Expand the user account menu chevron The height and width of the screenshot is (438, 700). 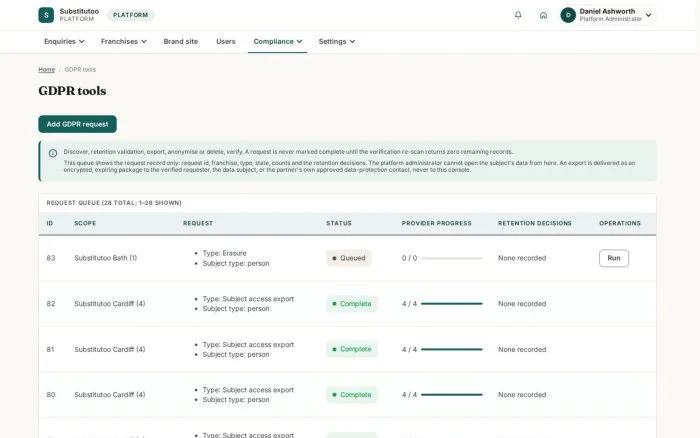click(648, 15)
